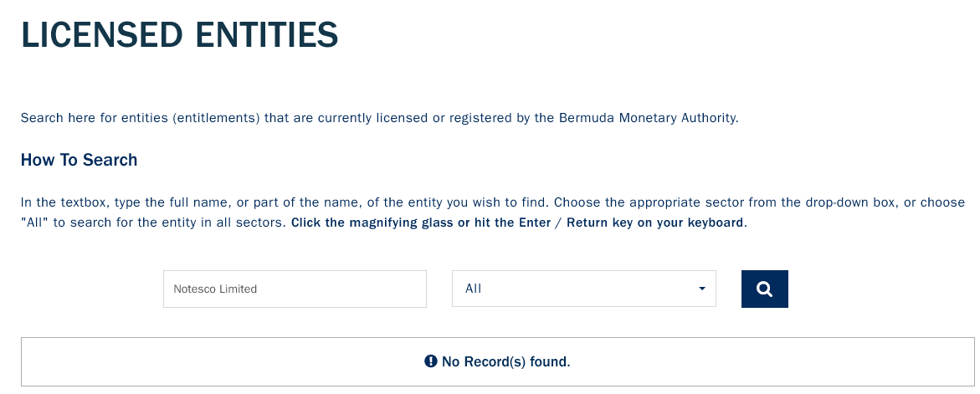The height and width of the screenshot is (394, 980).
Task: Click the "How To Search" subheading
Action: 80,160
